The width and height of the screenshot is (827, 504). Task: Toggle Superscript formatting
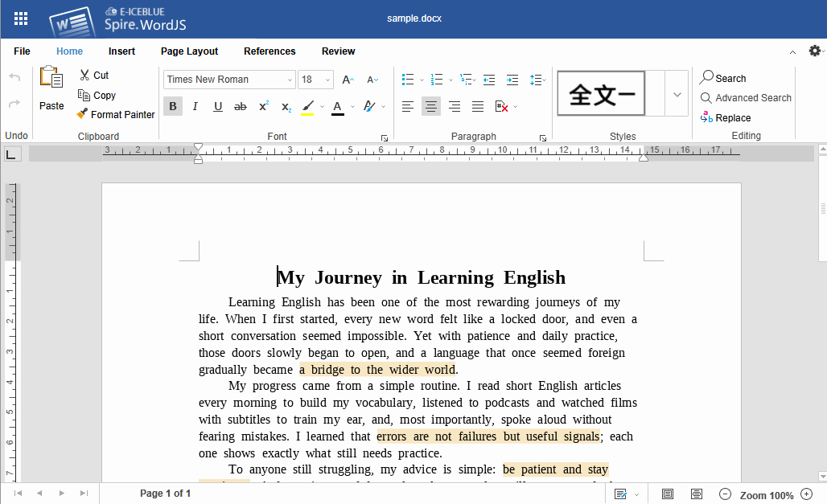(x=264, y=106)
